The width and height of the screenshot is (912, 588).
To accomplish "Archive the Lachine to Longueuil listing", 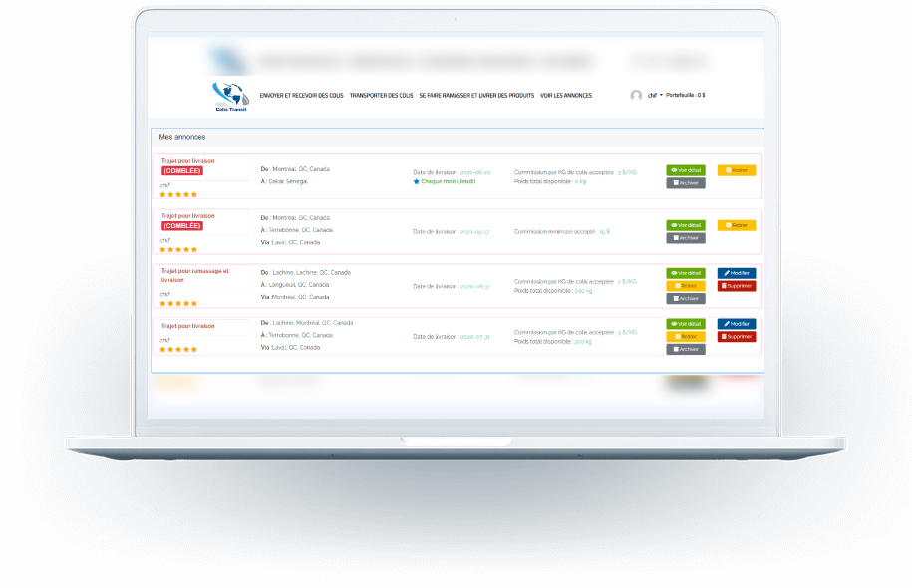I will click(686, 298).
